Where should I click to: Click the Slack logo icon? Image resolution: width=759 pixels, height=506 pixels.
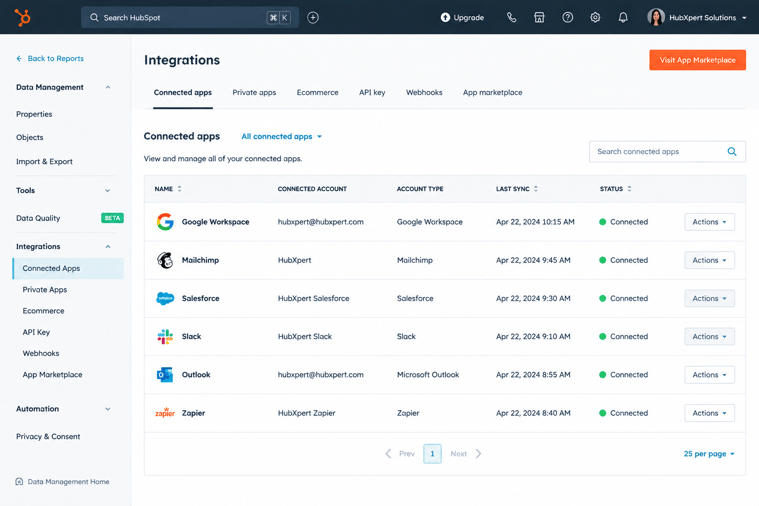165,337
